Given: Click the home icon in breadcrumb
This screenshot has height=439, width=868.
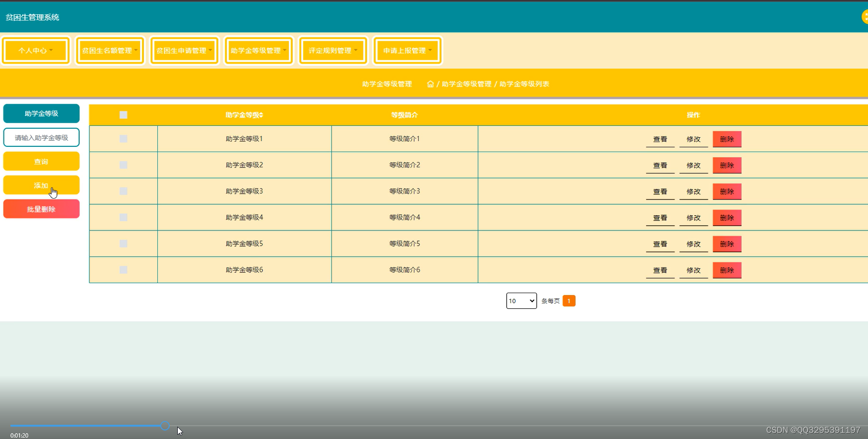Looking at the screenshot, I should pyautogui.click(x=430, y=84).
